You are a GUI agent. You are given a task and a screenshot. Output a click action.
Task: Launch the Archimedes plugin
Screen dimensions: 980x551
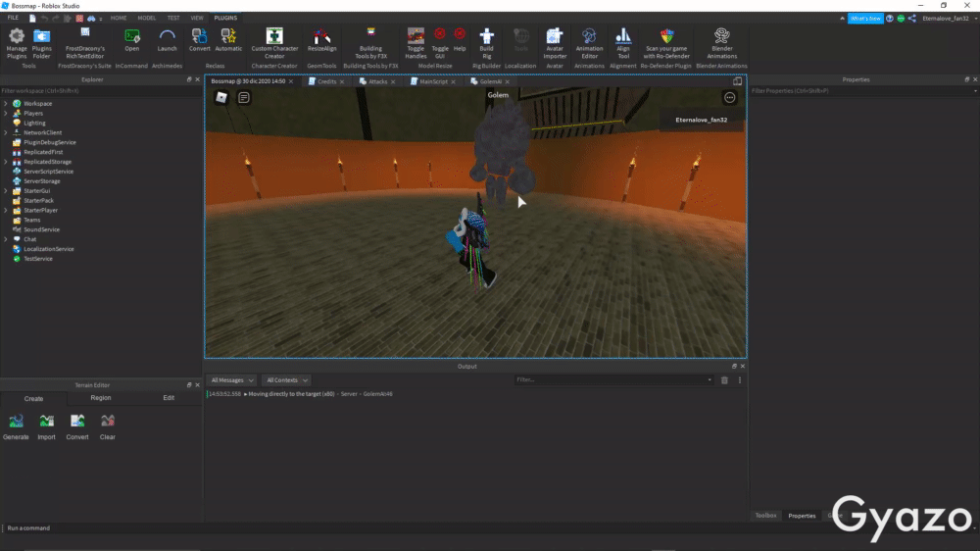pos(167,40)
